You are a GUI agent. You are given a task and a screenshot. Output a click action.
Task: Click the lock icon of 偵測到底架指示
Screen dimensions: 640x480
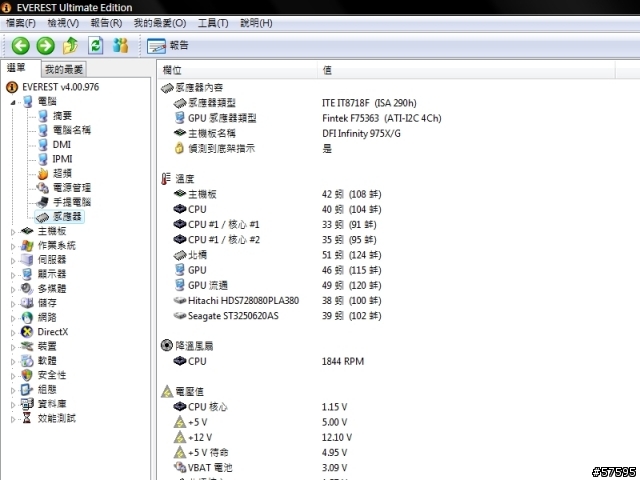click(179, 148)
